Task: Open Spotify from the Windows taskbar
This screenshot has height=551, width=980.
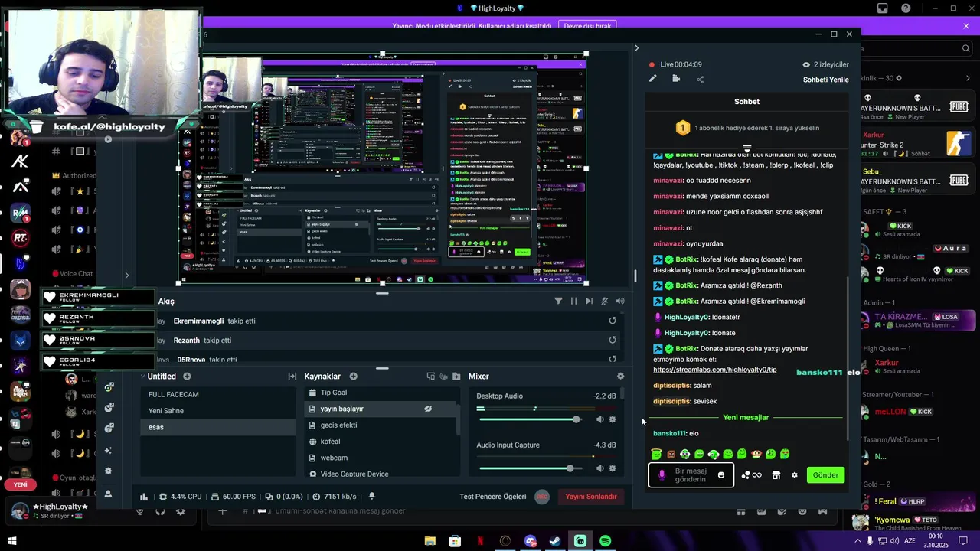Action: click(x=605, y=541)
